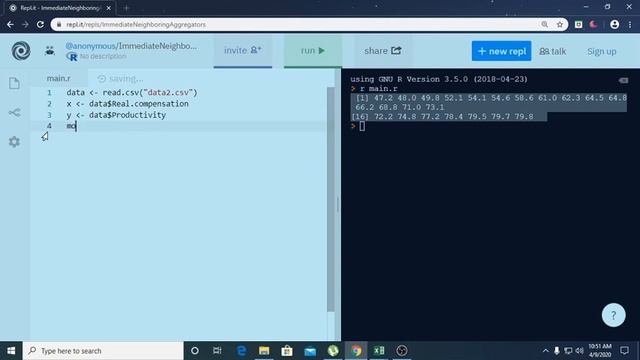Clear the console with the eraser icon
This screenshot has height=360, width=640.
(x=623, y=80)
